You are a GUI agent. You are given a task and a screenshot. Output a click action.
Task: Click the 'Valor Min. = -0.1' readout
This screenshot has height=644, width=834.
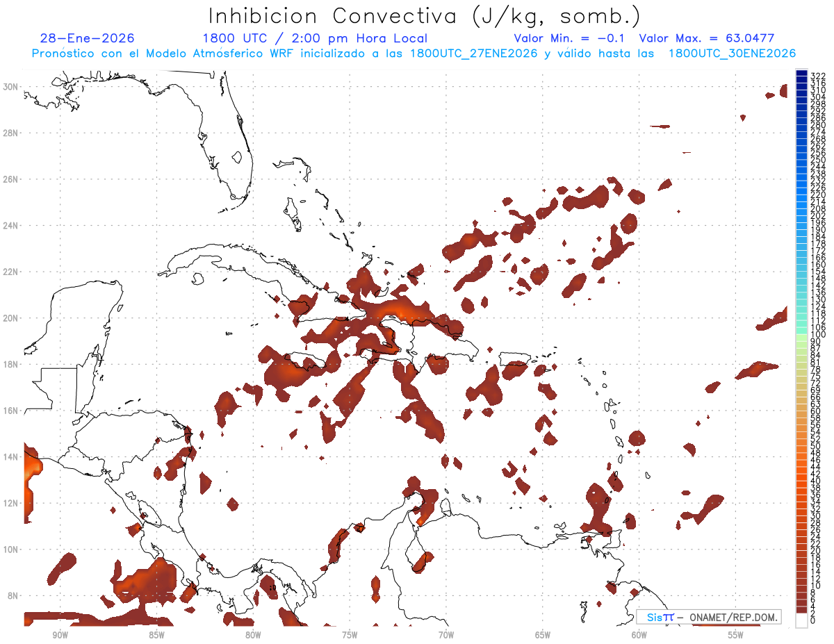(x=570, y=38)
